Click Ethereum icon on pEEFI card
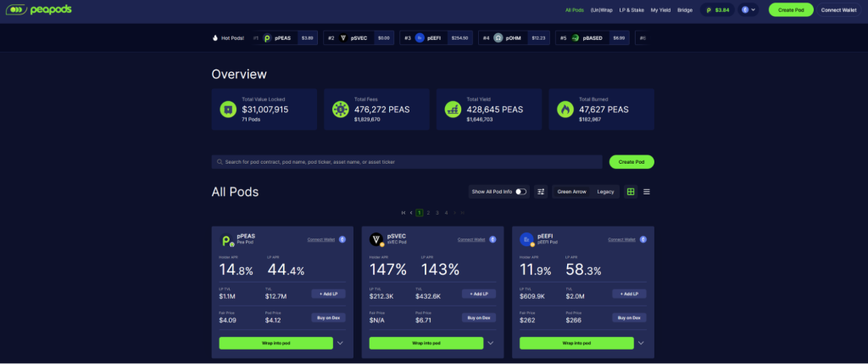 click(x=643, y=239)
